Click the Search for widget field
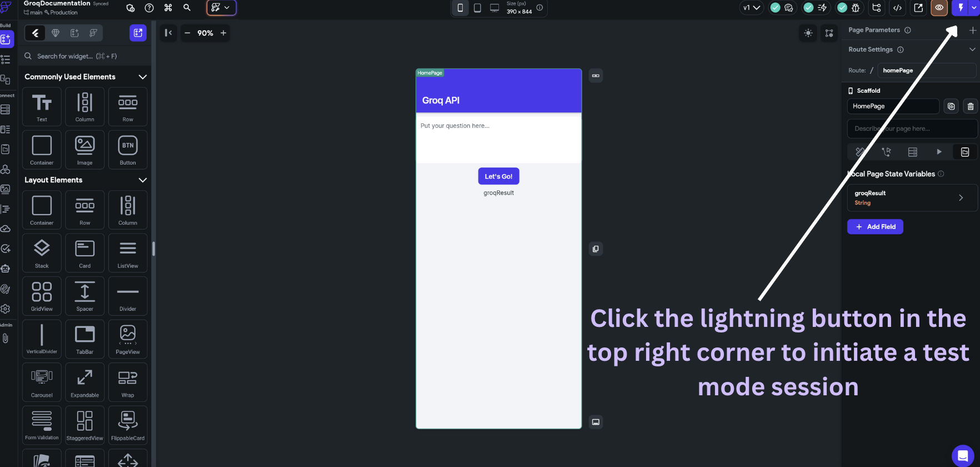 pos(84,56)
